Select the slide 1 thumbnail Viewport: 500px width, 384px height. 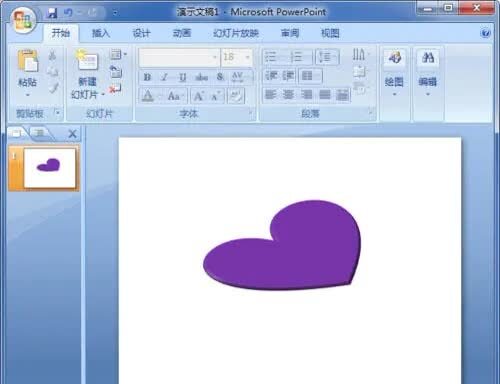[x=50, y=168]
